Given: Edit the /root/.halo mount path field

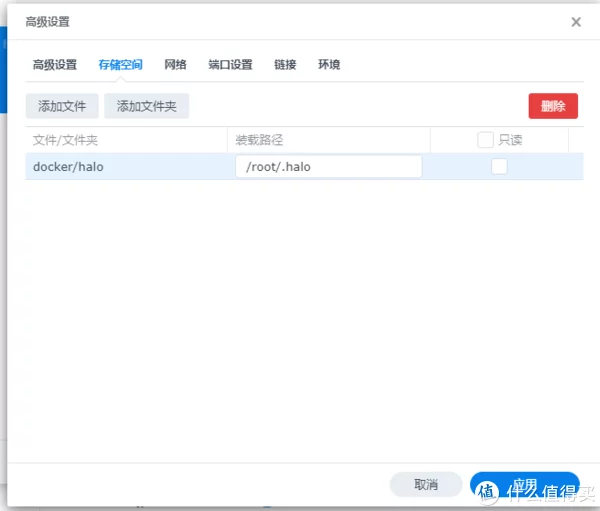Looking at the screenshot, I should (329, 167).
